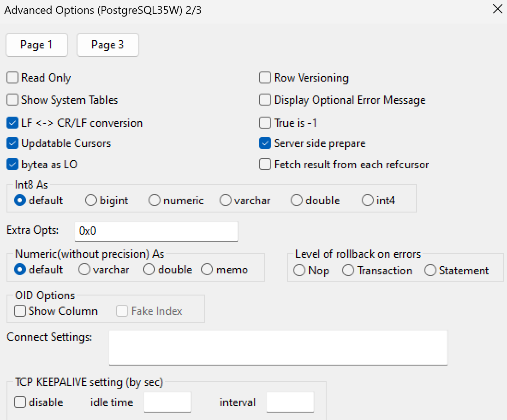
Task: Select bigint for Int8 As
Action: coord(92,201)
